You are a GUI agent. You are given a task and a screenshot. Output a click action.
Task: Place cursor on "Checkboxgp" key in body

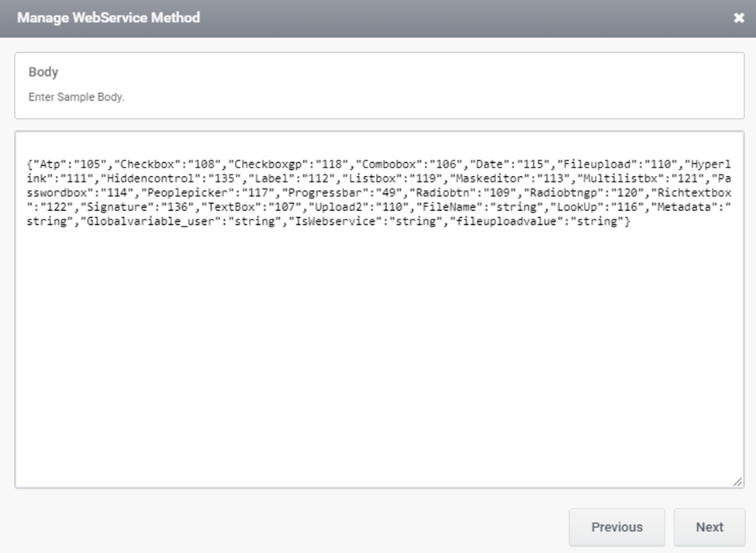[268, 164]
